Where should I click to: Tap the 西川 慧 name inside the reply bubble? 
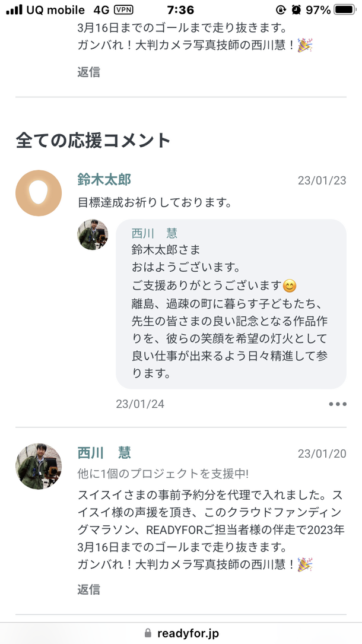(x=154, y=233)
